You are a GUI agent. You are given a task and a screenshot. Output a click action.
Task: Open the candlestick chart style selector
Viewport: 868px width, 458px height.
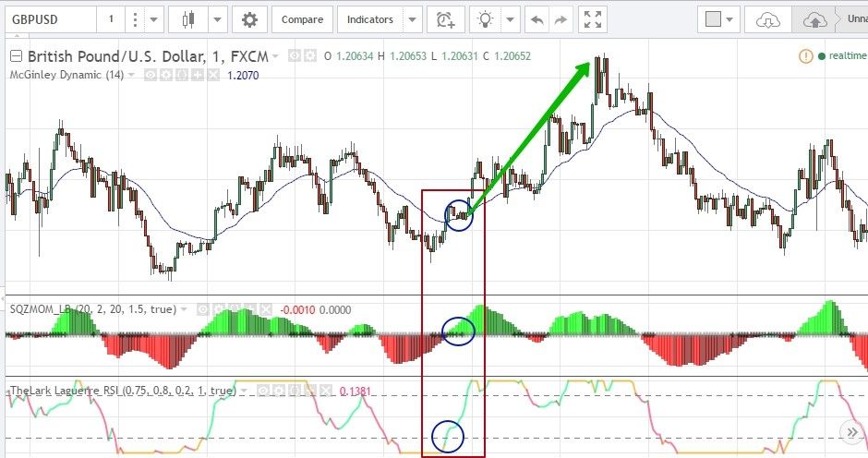coord(188,20)
